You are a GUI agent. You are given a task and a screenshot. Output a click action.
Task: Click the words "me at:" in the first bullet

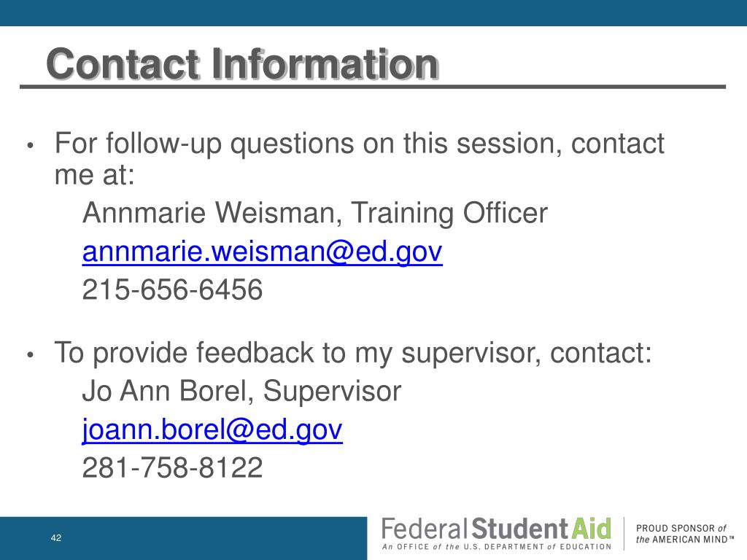tap(94, 175)
